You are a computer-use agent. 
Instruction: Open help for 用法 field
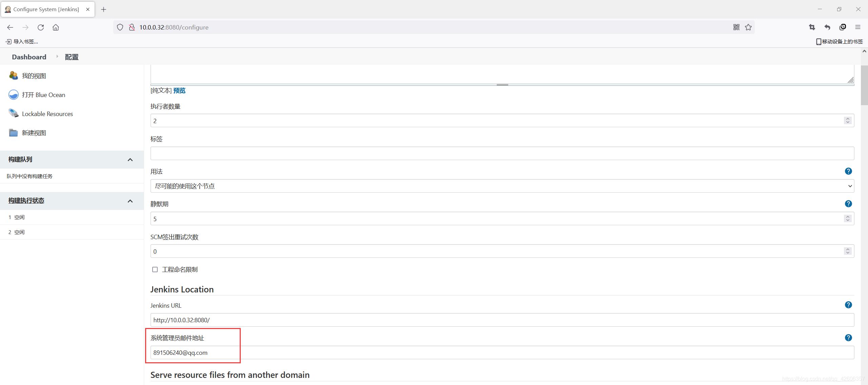(848, 171)
